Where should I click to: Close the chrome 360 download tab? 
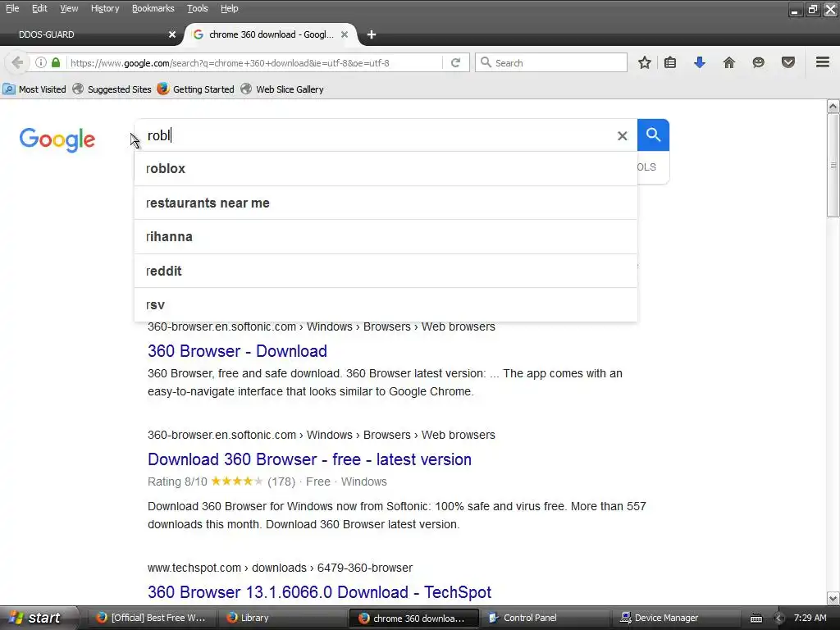click(x=345, y=34)
